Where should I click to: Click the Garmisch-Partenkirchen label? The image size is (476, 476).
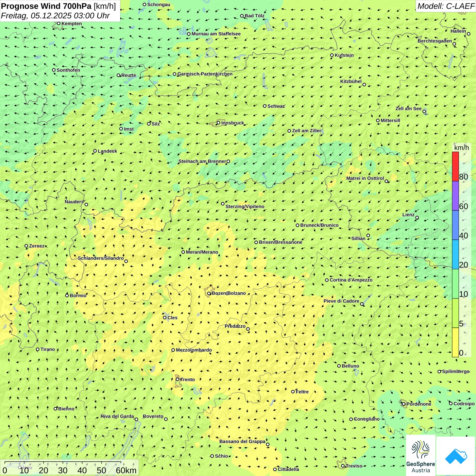205,74
